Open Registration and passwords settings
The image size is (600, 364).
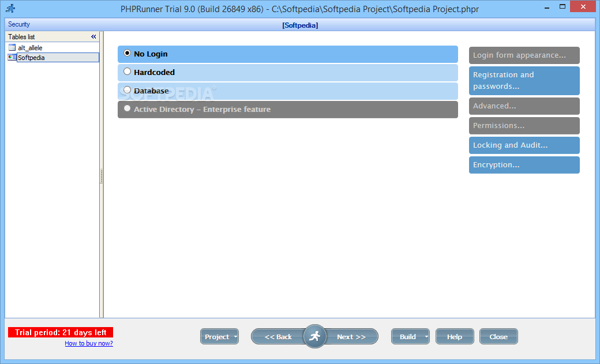tap(524, 80)
